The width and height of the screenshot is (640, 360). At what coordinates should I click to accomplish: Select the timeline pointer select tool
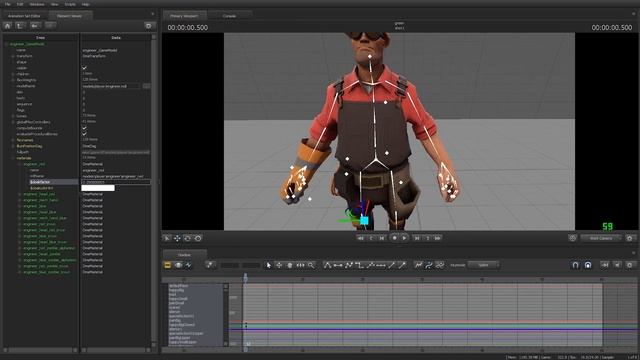pos(268,265)
